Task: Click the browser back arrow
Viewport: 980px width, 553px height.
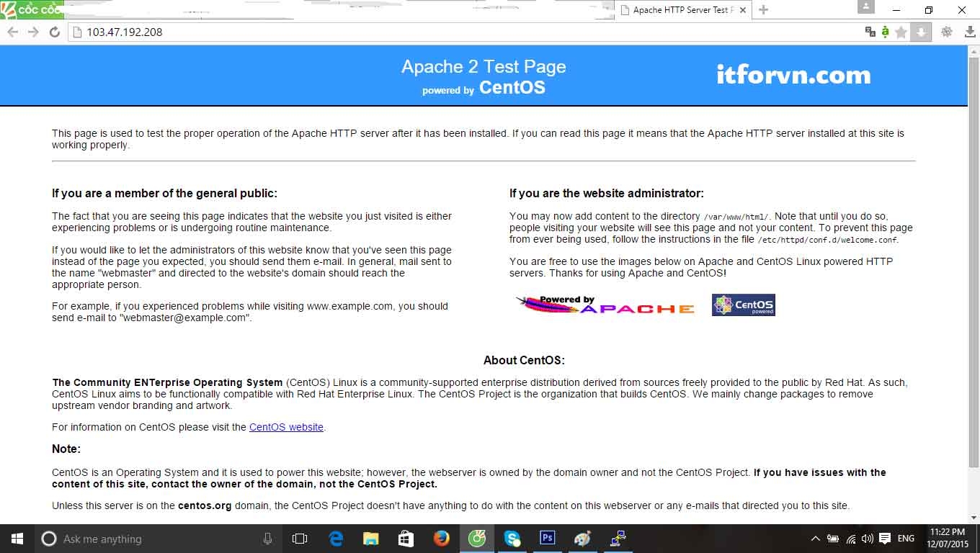Action: pyautogui.click(x=13, y=32)
